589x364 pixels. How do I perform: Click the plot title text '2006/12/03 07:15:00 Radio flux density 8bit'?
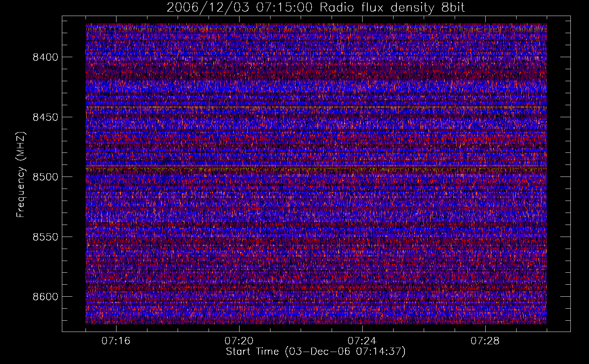coord(316,8)
